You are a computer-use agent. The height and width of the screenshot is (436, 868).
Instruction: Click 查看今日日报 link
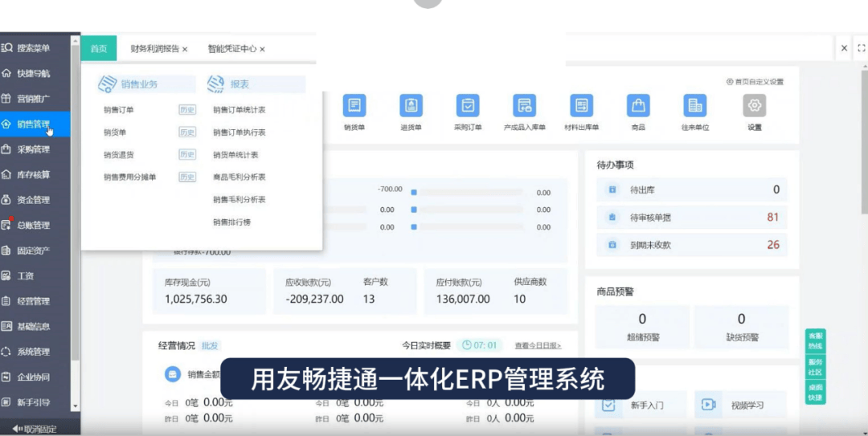tap(538, 346)
